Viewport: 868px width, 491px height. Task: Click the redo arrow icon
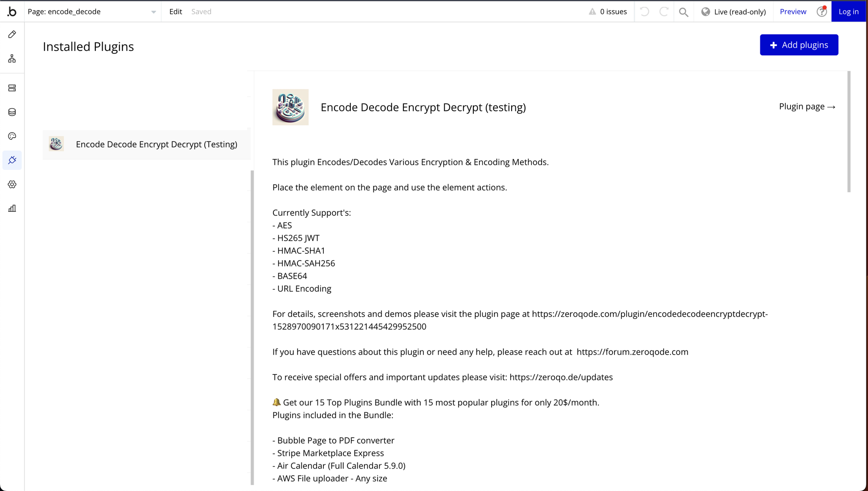click(664, 12)
